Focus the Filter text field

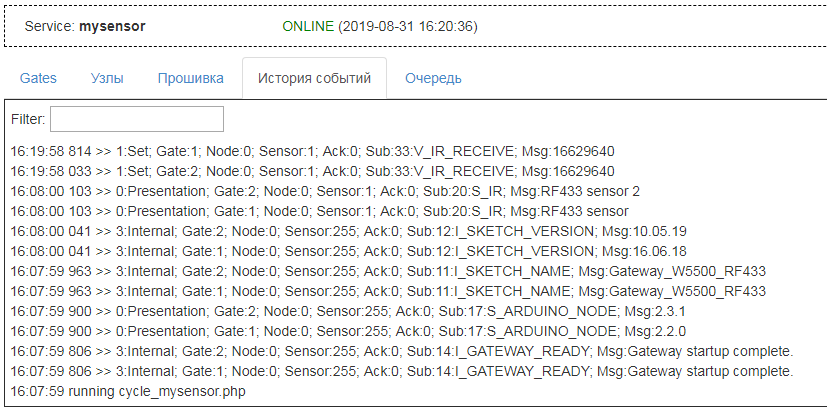pyautogui.click(x=137, y=119)
